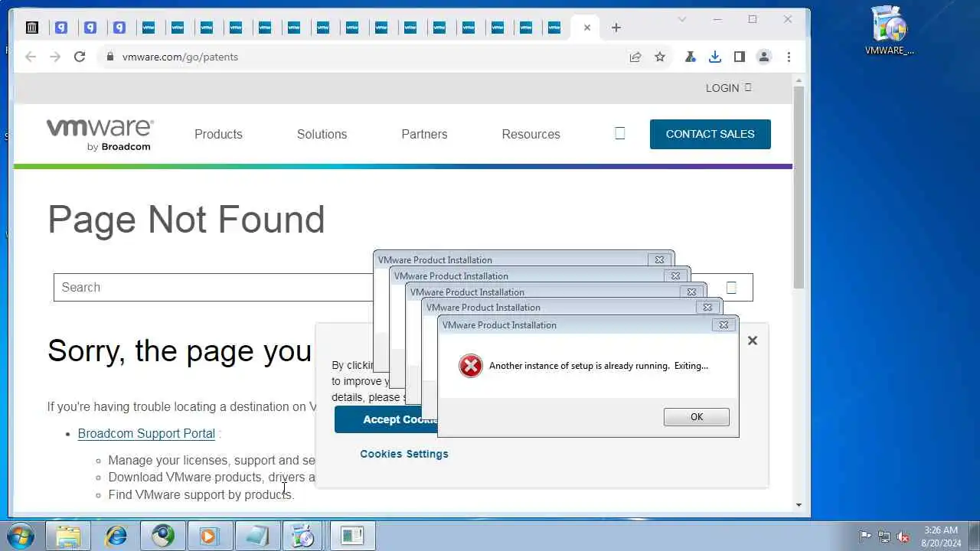Launch Internet Explorer from taskbar
Image resolution: width=980 pixels, height=551 pixels.
point(116,536)
